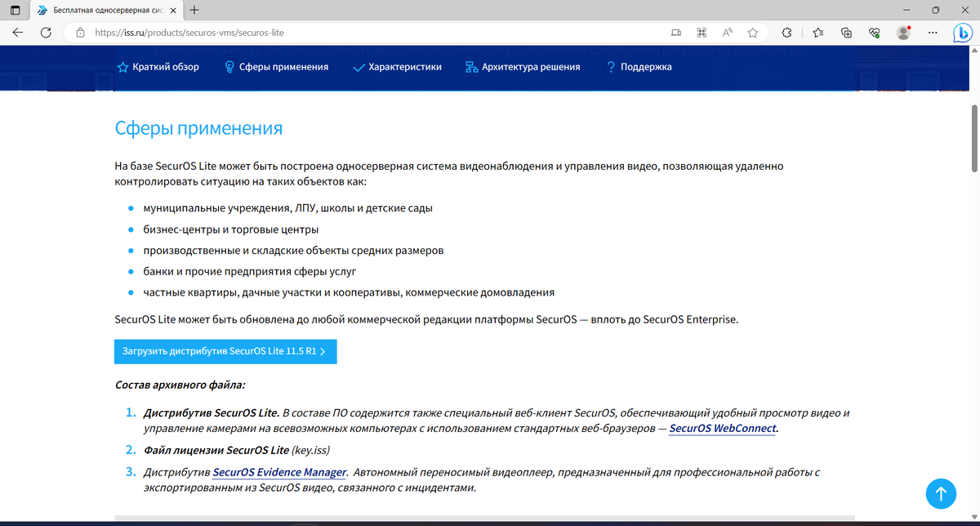Open Browser essentials heart icon
980x526 pixels.
coord(874,33)
